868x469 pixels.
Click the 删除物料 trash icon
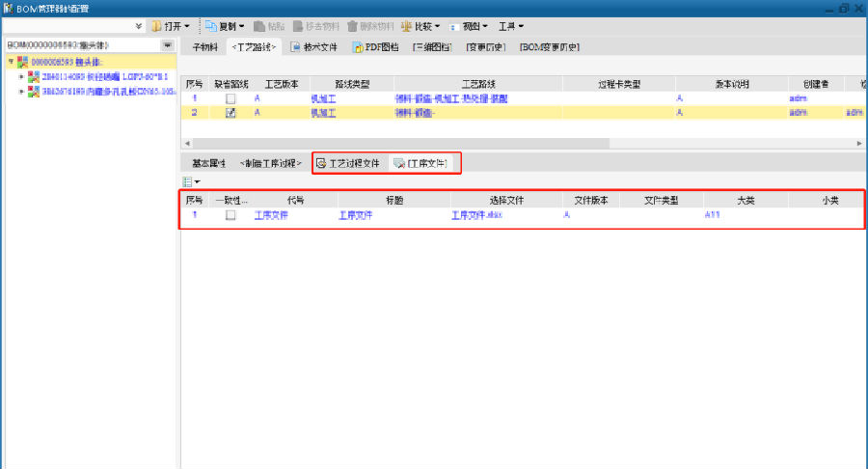coord(352,26)
